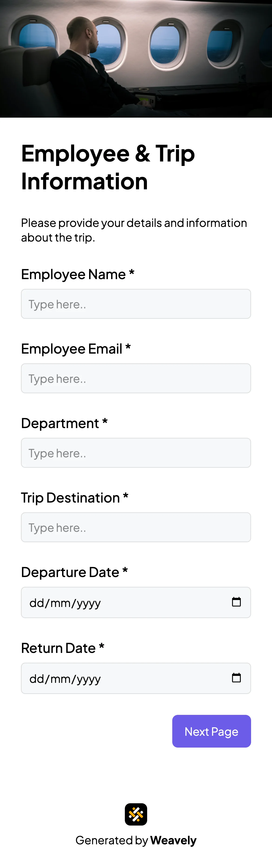The width and height of the screenshot is (272, 868).
Task: Click the calendar icon beside dd/mm/yyyy for departure
Action: (x=237, y=602)
